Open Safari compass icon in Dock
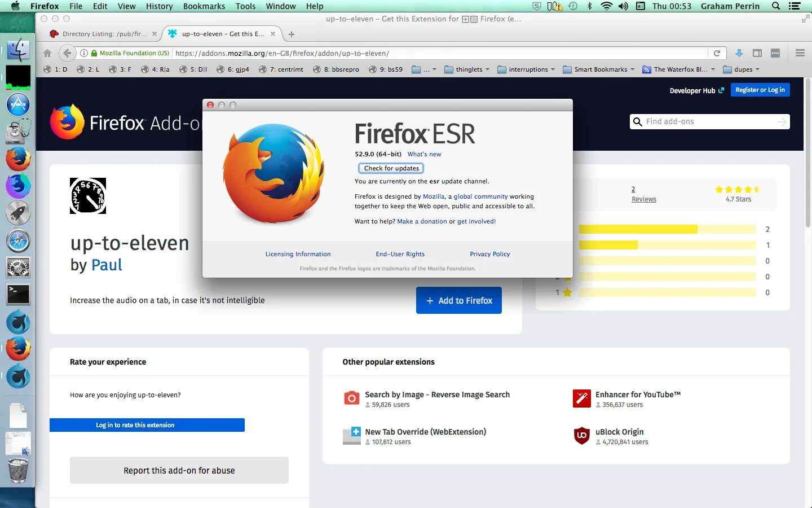Screen dimensions: 812x508 pyautogui.click(x=18, y=241)
